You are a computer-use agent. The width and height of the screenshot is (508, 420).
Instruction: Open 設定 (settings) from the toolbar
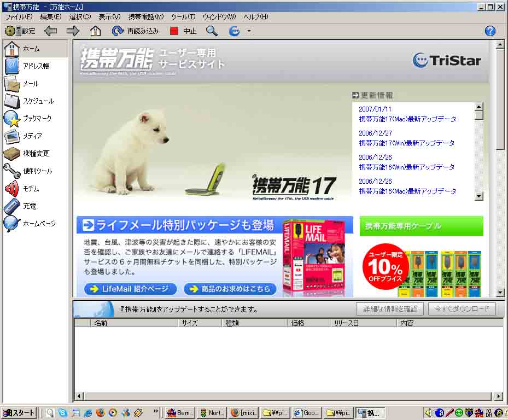[20, 31]
